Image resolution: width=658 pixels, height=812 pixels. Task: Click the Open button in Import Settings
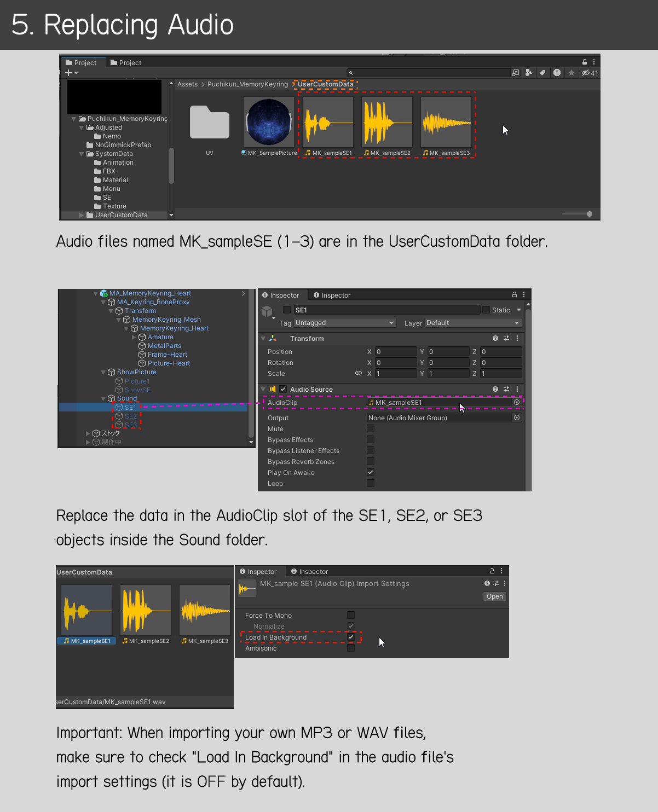click(x=494, y=596)
